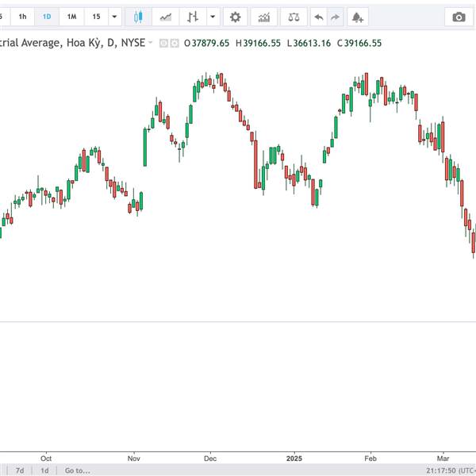The image size is (476, 476).
Task: Click the high value H 39166.55
Action: 258,43
